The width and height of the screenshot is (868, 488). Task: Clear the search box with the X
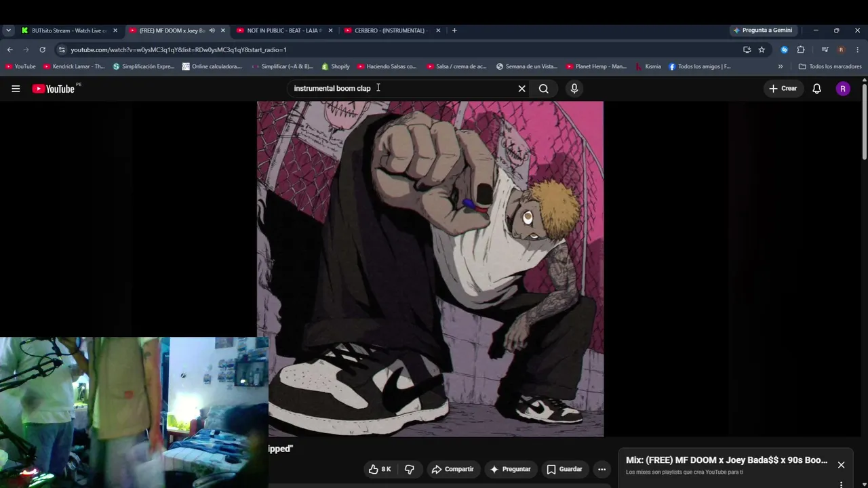point(521,89)
